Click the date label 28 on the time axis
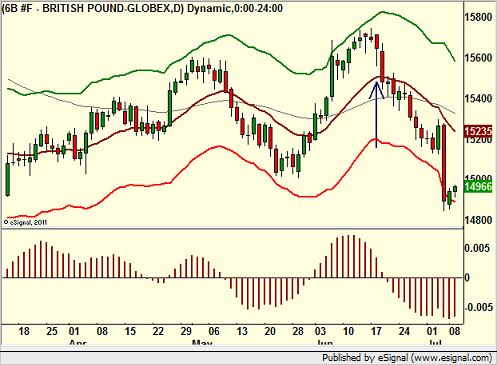 298,331
